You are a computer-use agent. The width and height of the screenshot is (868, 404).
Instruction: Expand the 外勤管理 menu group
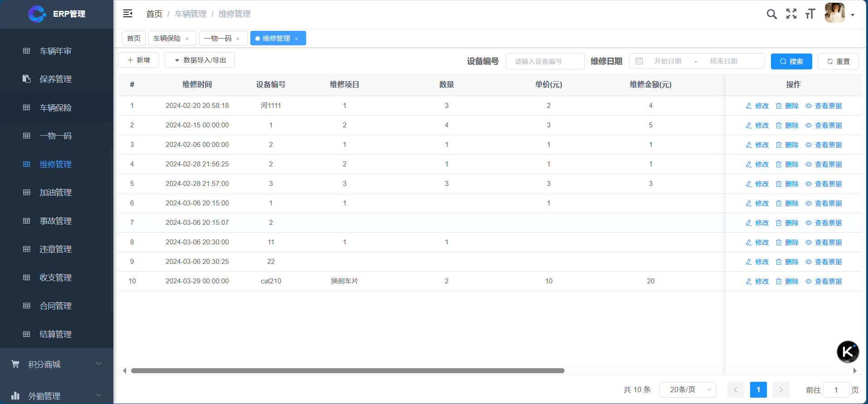[x=57, y=396]
